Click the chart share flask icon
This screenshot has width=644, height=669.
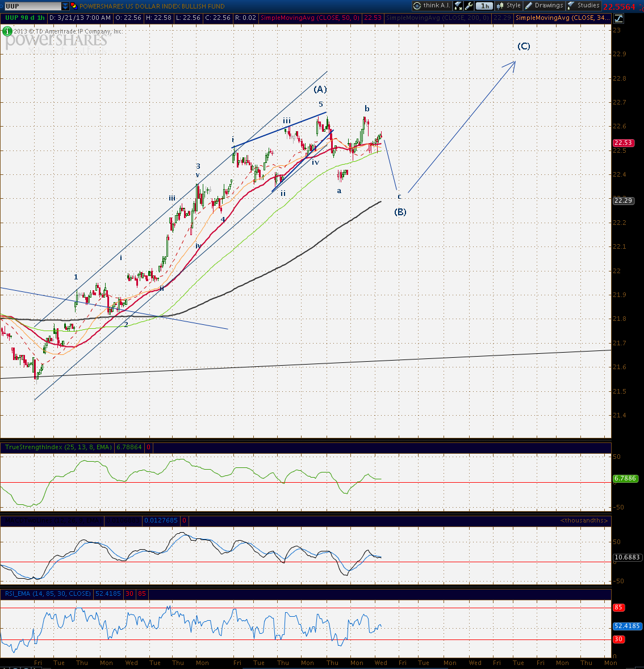[x=458, y=6]
